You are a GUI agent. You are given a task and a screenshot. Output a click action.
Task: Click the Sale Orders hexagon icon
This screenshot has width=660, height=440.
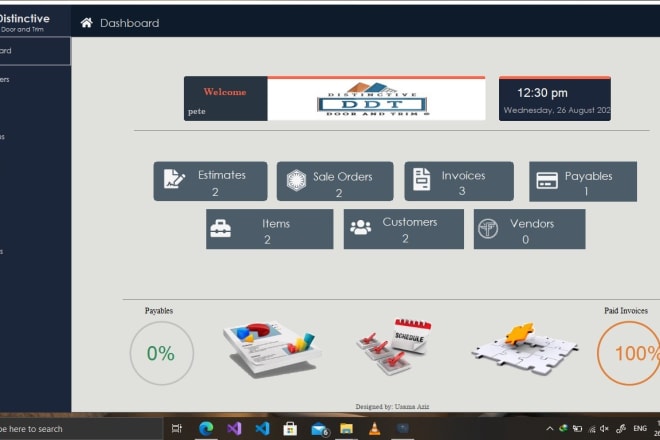(296, 180)
